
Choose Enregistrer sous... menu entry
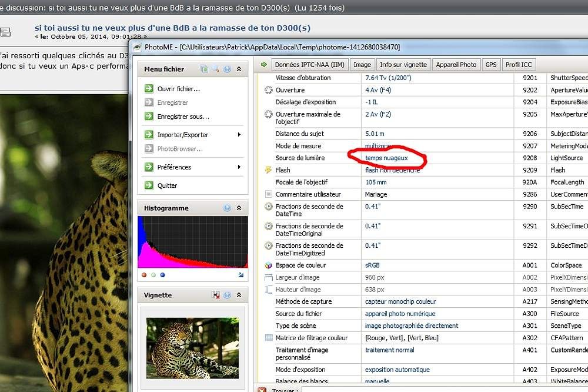pos(183,117)
